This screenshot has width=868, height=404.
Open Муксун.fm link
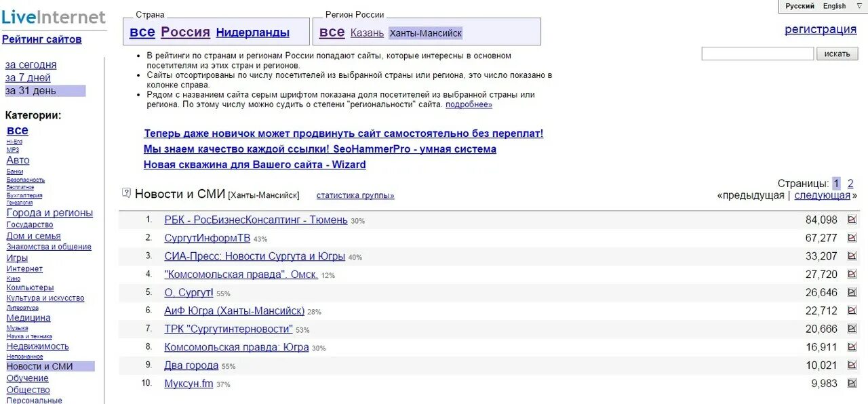coord(189,384)
